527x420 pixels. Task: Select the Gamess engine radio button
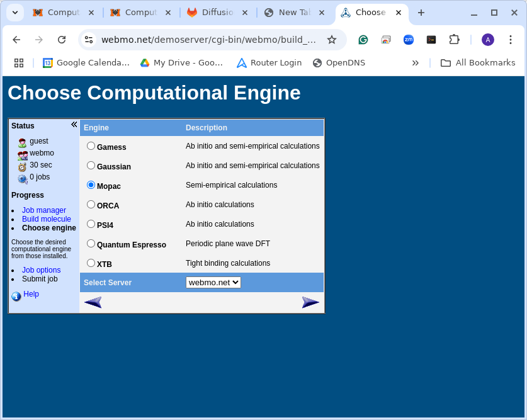(x=91, y=146)
